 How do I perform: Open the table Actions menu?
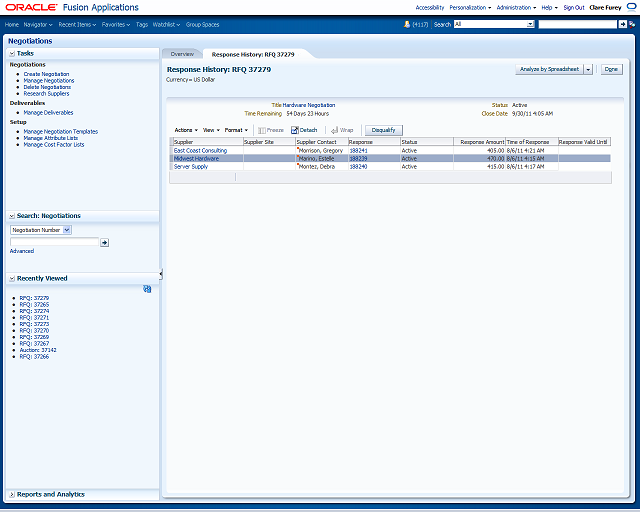(186, 130)
